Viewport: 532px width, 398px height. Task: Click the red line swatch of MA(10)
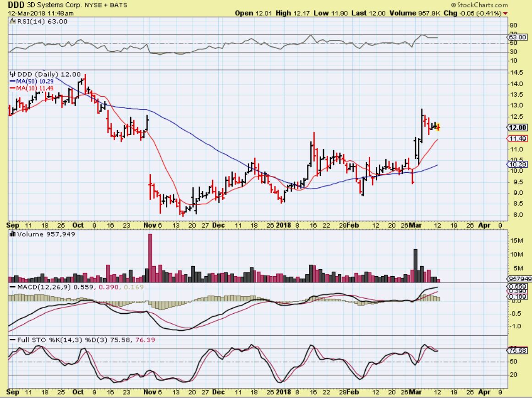coord(12,88)
